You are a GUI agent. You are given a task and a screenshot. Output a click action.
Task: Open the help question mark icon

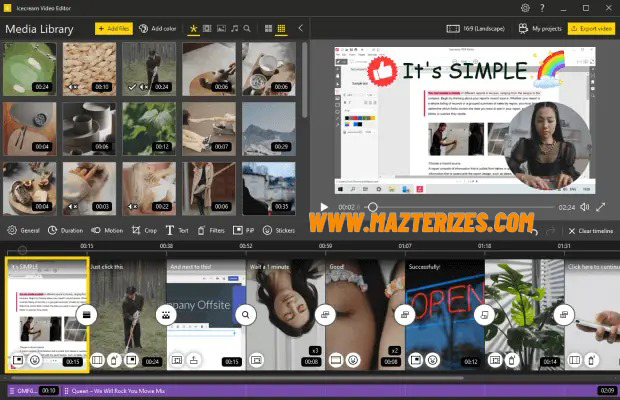click(x=542, y=8)
